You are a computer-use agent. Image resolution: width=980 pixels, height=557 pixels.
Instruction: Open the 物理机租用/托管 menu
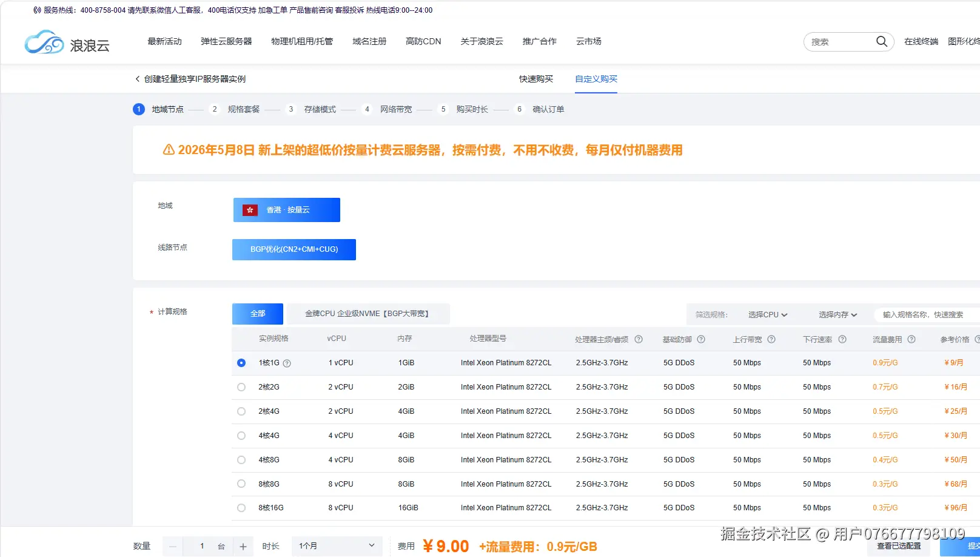click(302, 41)
